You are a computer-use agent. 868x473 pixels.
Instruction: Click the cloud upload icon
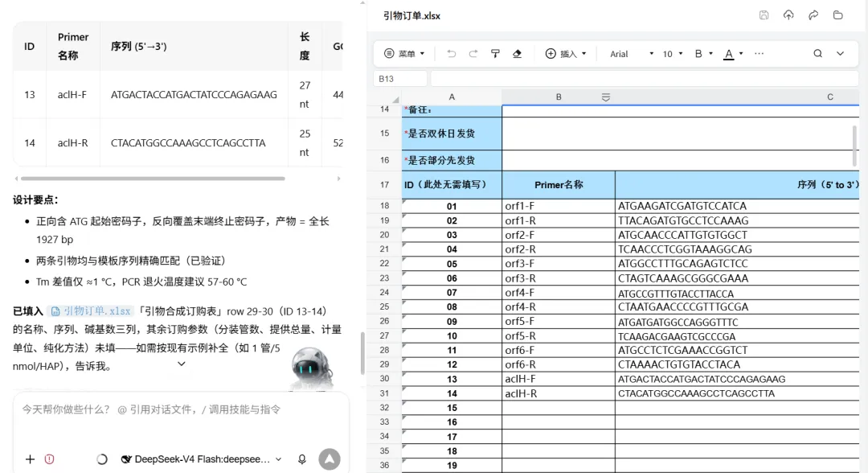pos(788,15)
